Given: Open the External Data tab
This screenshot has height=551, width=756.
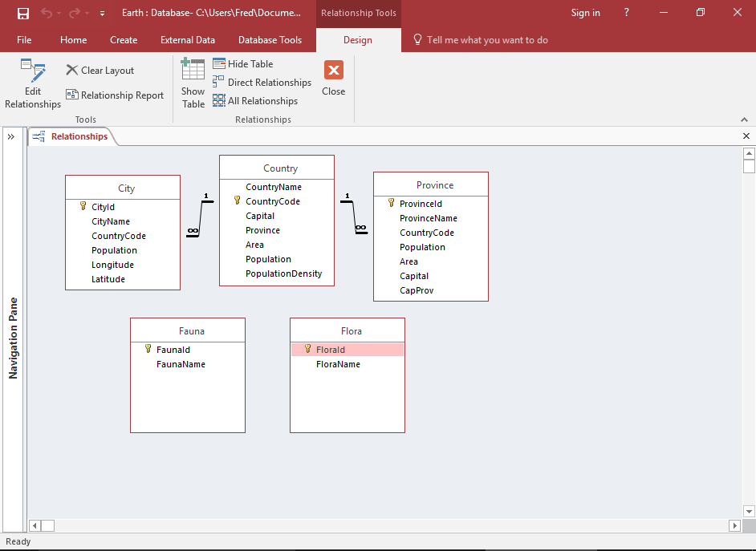Looking at the screenshot, I should [188, 40].
